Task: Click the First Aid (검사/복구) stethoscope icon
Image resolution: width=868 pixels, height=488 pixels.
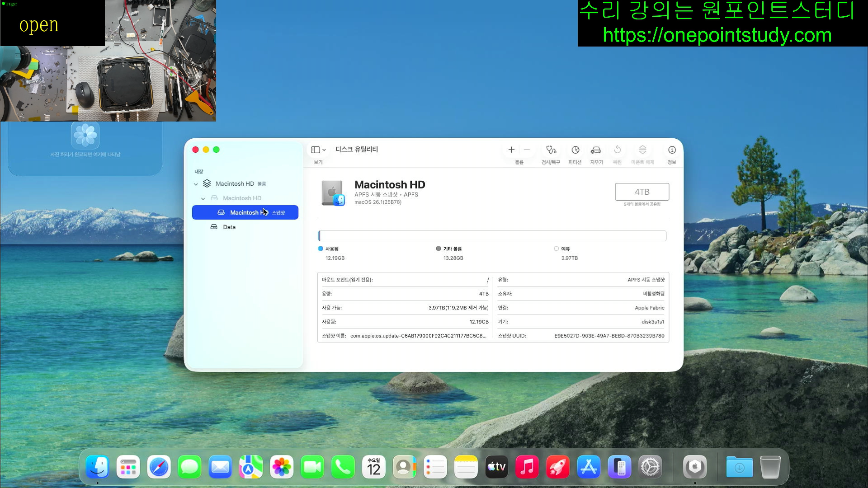Action: click(551, 150)
